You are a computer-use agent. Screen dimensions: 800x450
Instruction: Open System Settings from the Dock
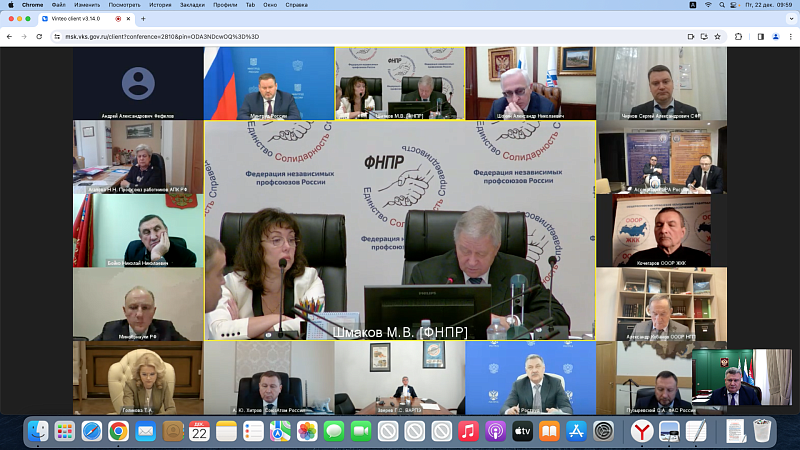[603, 432]
